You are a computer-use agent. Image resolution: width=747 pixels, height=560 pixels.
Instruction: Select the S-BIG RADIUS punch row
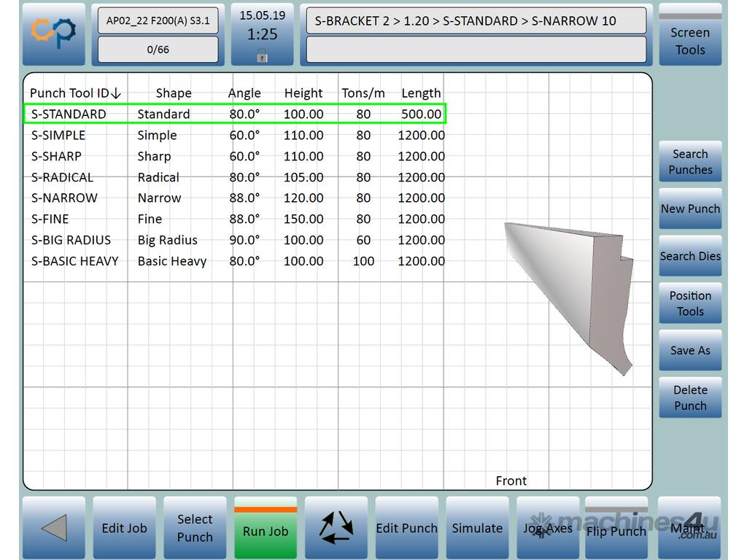pyautogui.click(x=233, y=240)
